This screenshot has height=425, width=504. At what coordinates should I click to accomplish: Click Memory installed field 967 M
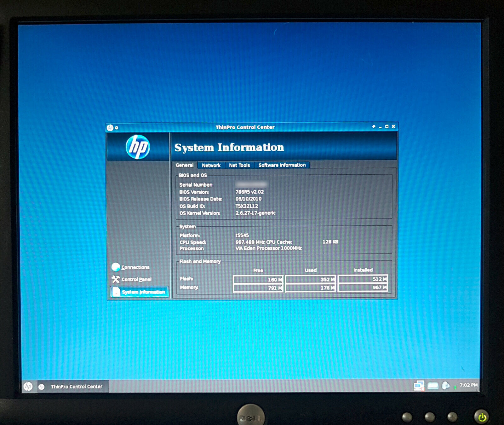(x=363, y=287)
